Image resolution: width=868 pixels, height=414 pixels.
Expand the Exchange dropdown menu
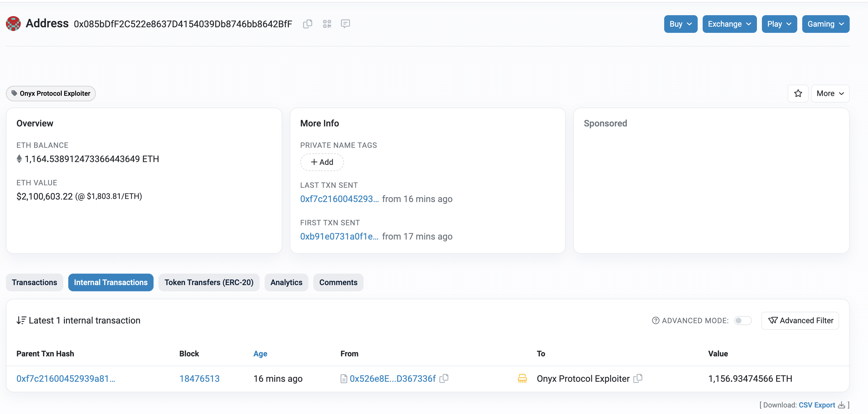click(x=729, y=24)
